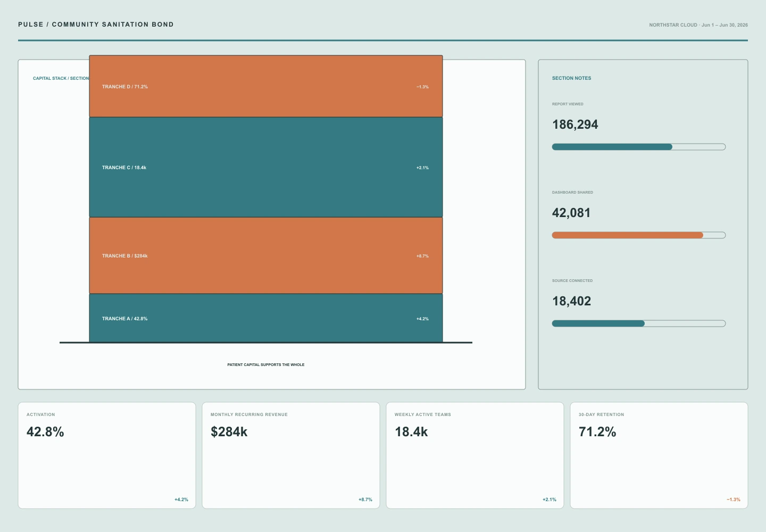Click the "REPORT VIEWED" label

click(568, 104)
